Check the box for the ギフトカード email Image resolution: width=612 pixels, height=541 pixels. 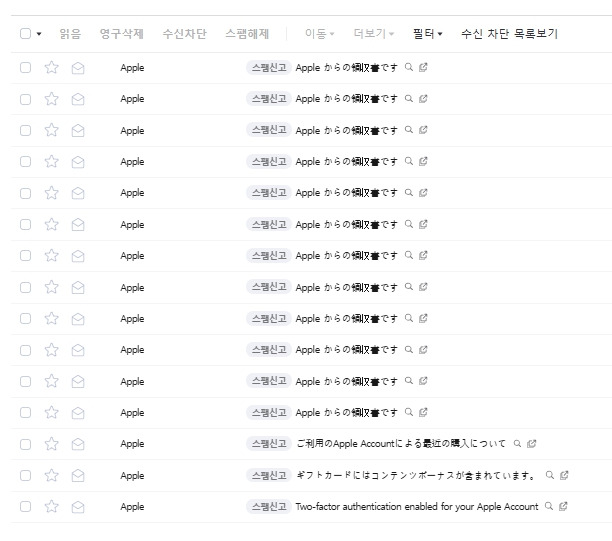[x=25, y=475]
